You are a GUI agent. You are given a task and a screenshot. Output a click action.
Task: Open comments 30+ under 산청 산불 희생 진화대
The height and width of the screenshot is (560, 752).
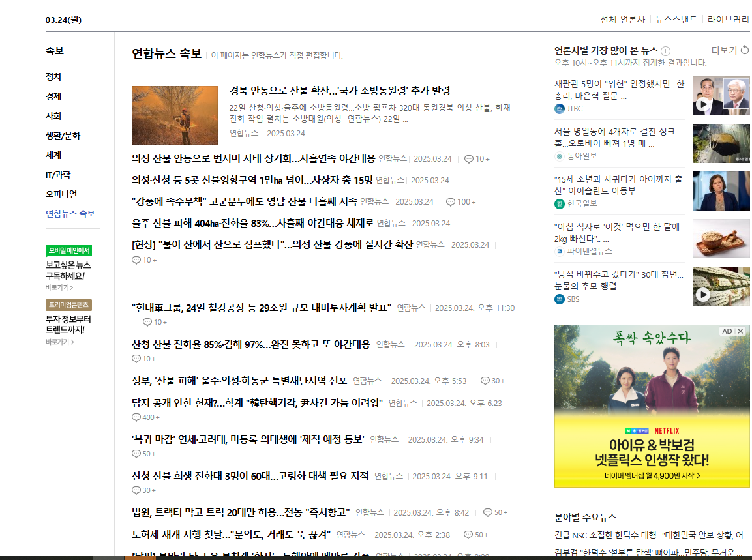pos(144,490)
